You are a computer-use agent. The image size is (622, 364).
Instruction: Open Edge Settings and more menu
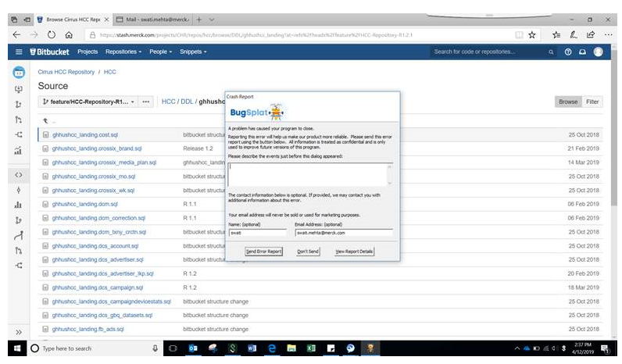click(609, 35)
